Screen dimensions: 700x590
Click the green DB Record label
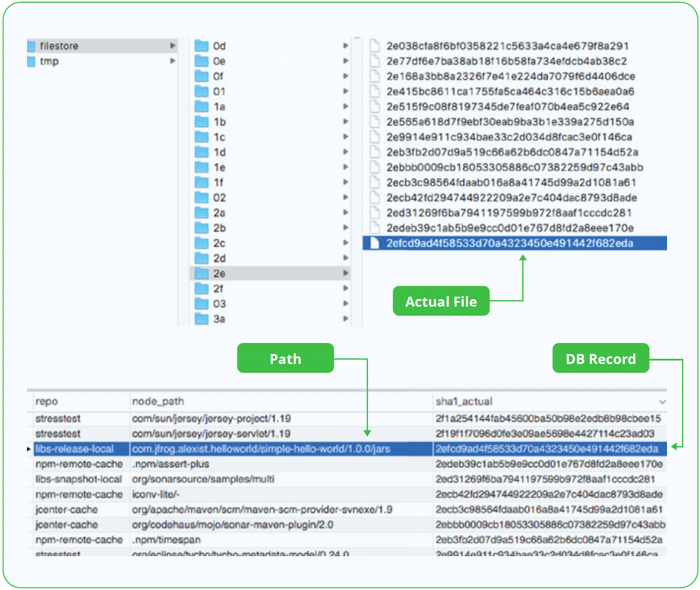[x=601, y=358]
